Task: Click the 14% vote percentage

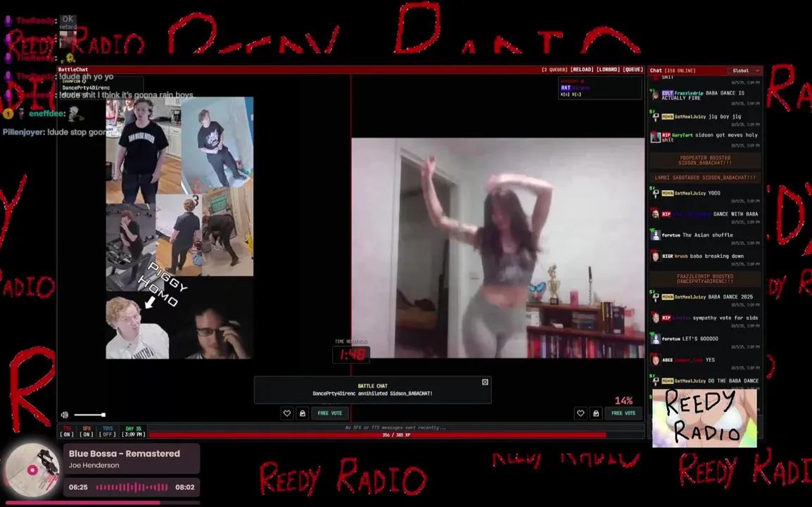Action: pos(623,401)
